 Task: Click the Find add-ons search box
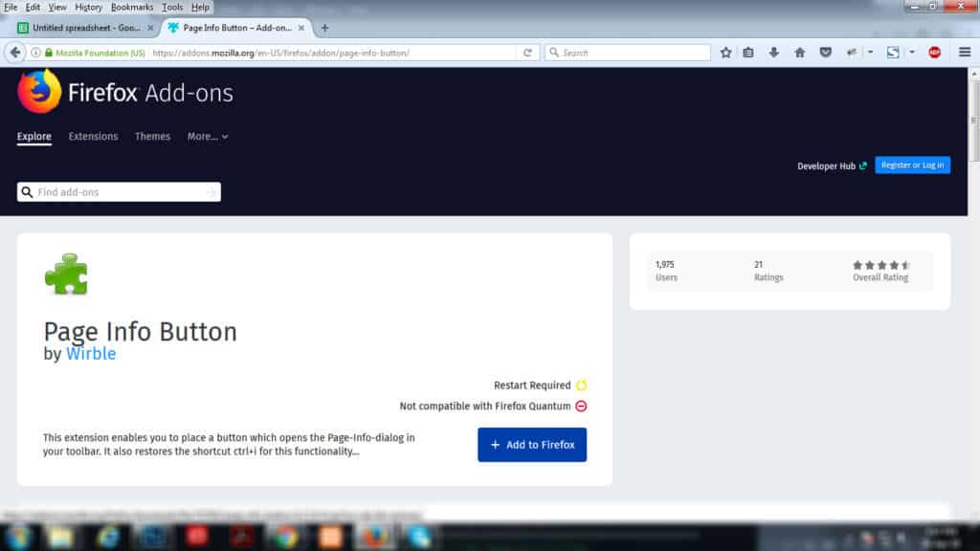119,191
